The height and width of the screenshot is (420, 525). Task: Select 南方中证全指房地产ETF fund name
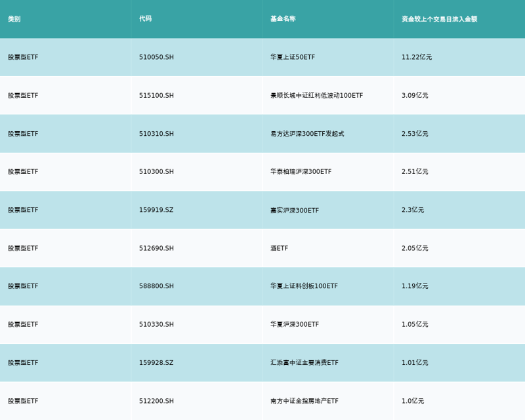tap(304, 401)
